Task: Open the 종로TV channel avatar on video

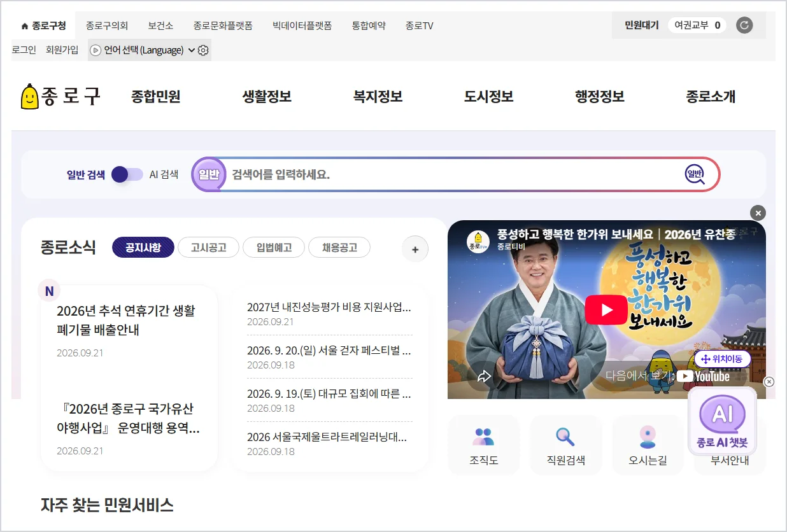Action: tap(478, 242)
